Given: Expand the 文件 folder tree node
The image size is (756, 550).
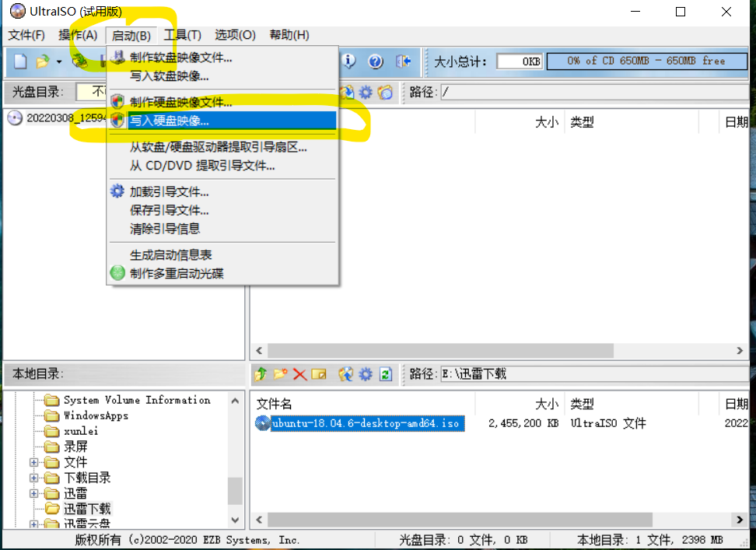Looking at the screenshot, I should [33, 462].
